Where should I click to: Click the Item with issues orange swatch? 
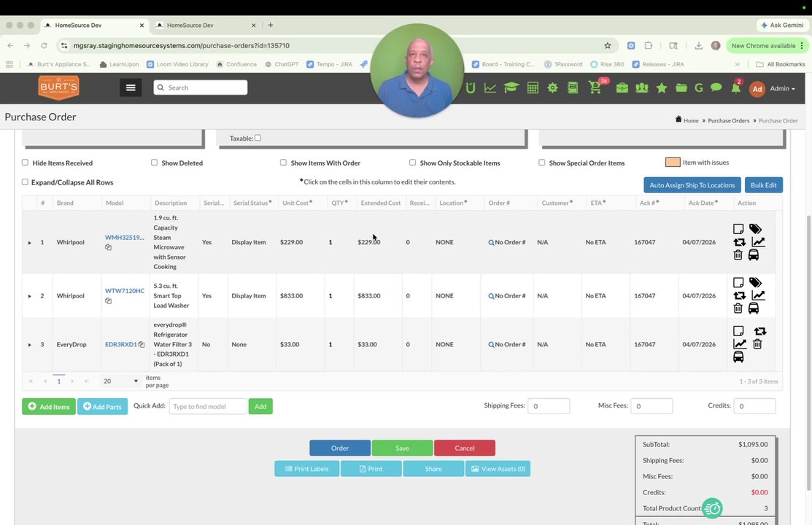click(673, 162)
